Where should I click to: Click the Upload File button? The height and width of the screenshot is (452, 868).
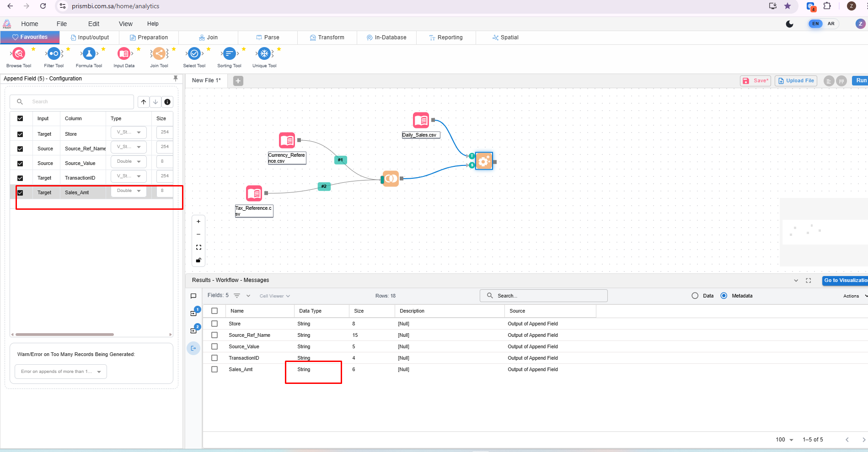[x=796, y=81]
